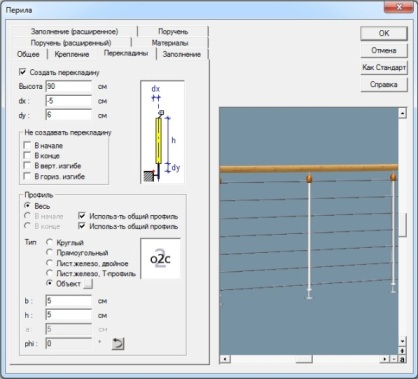Select the Прямоугольный profile type

(x=49, y=252)
